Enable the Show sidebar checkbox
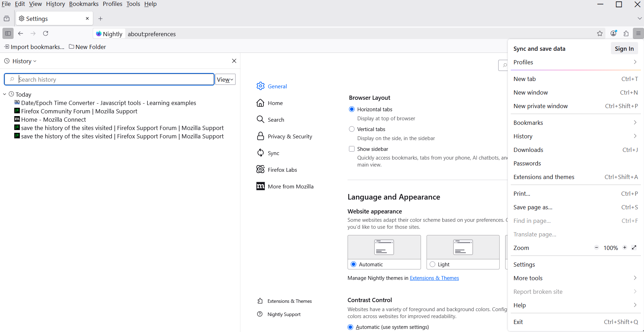Screen dimensions: 644x332 coord(352,149)
